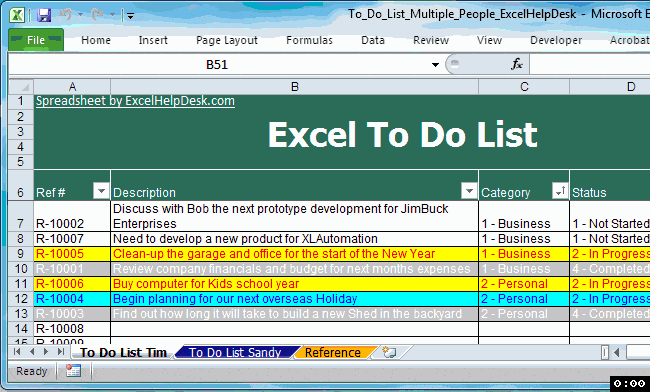This screenshot has width=650, height=392.
Task: Switch to the Insert ribbon tab
Action: pyautogui.click(x=153, y=40)
